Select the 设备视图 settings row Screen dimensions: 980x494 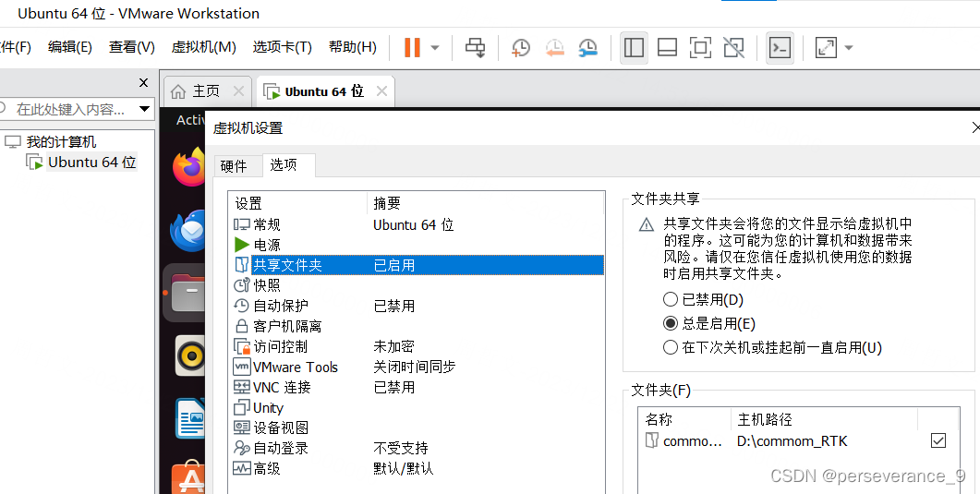tap(417, 428)
